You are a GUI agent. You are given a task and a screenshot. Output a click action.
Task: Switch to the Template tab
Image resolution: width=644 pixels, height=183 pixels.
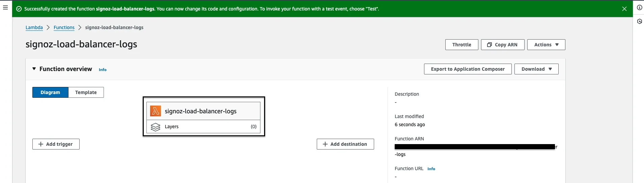click(86, 92)
